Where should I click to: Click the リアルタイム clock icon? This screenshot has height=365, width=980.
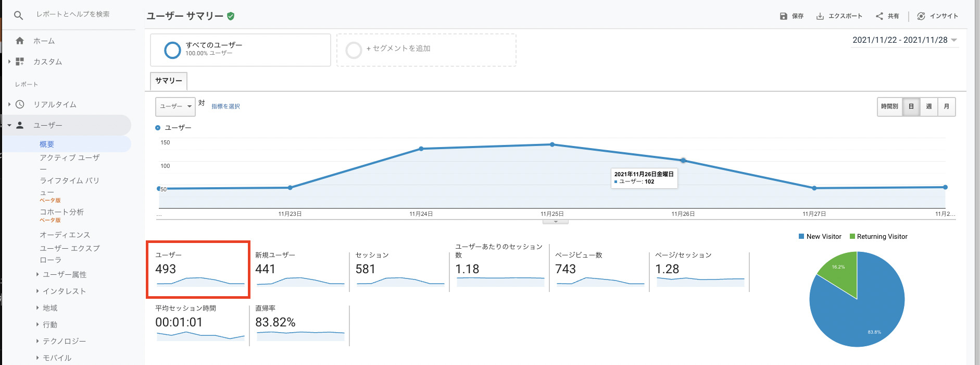[20, 104]
